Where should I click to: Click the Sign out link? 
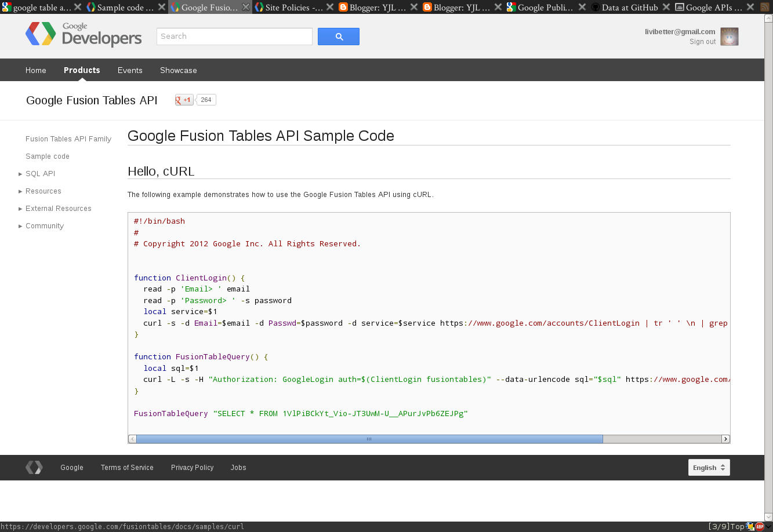tap(702, 42)
